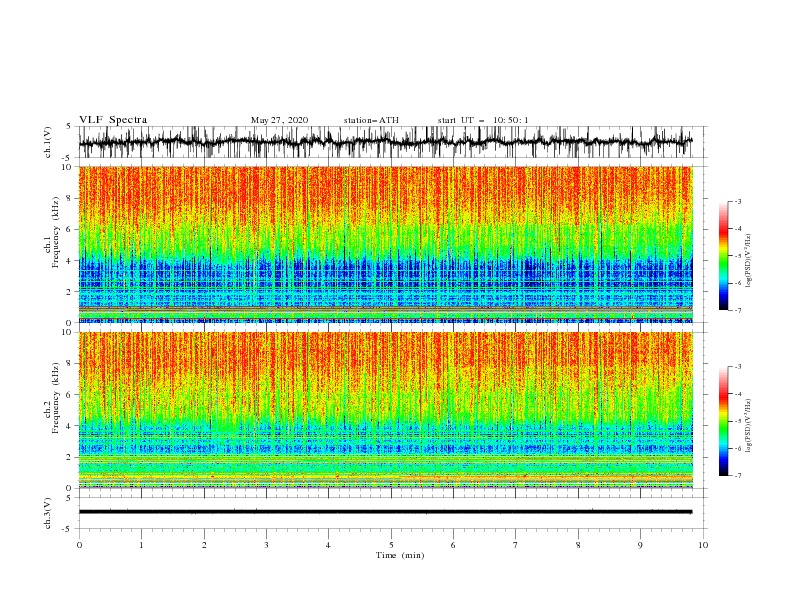Click the ch.1 frequency axis "8" tick label
The width and height of the screenshot is (792, 612).
pos(70,198)
